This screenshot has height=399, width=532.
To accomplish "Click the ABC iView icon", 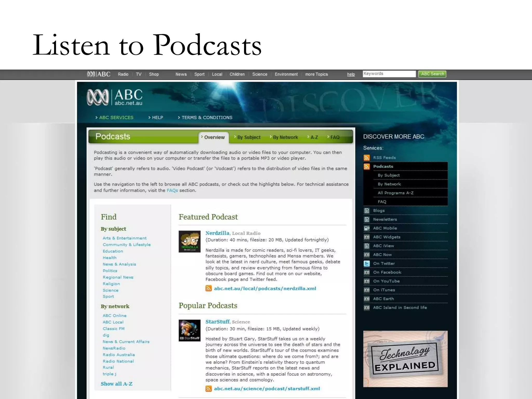I will coord(367,246).
